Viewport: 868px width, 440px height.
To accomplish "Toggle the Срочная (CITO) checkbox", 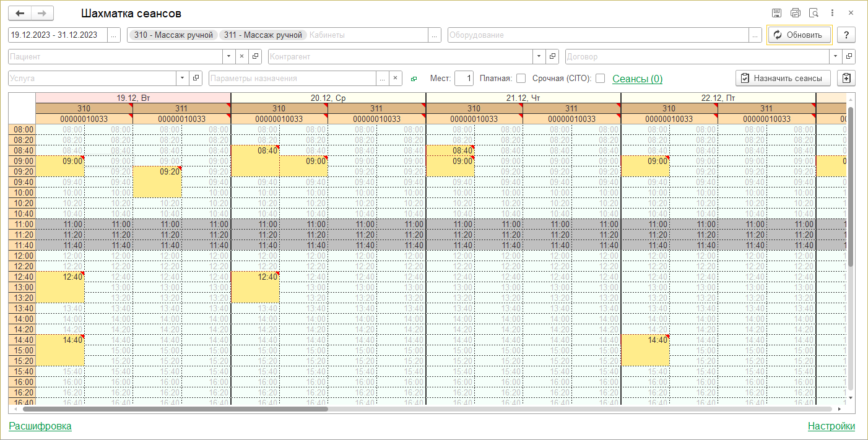I will click(x=600, y=79).
